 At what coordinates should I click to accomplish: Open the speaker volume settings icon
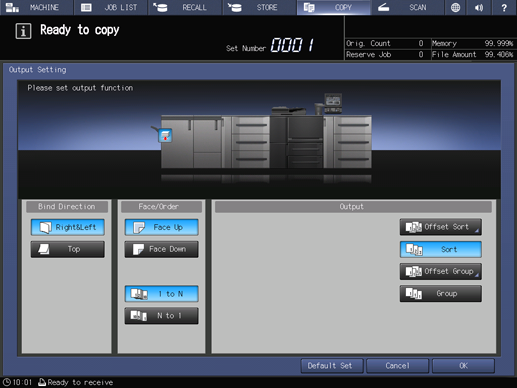click(479, 7)
